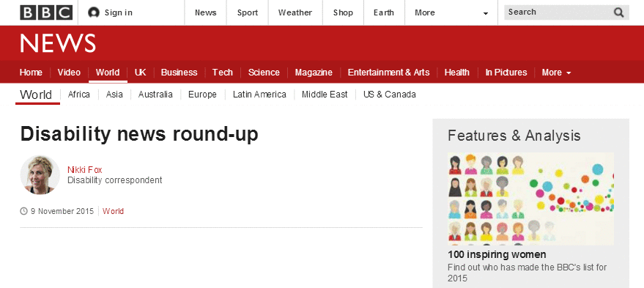Open Sport in top bar
644x288 pixels.
click(x=247, y=12)
